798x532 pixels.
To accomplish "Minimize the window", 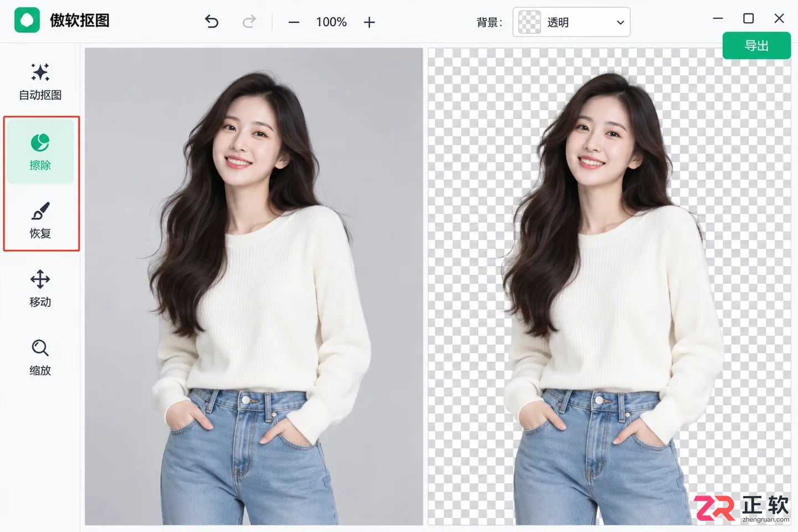I will 718,18.
